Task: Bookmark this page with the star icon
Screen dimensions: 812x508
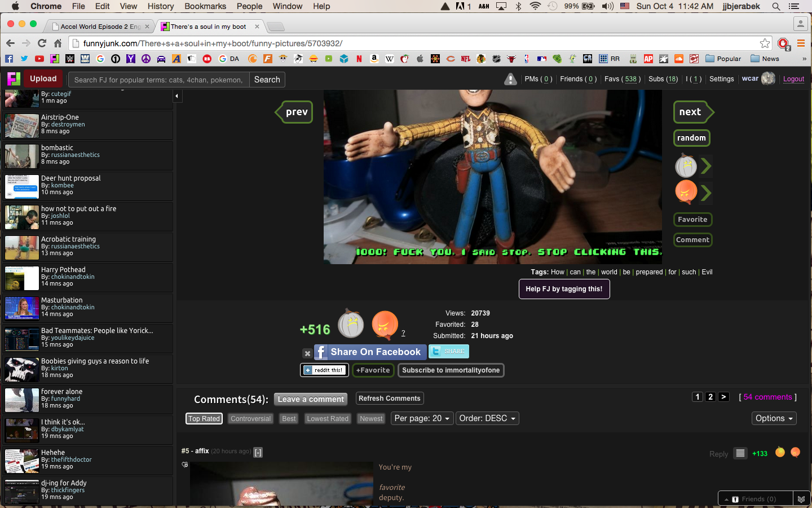Action: point(765,43)
